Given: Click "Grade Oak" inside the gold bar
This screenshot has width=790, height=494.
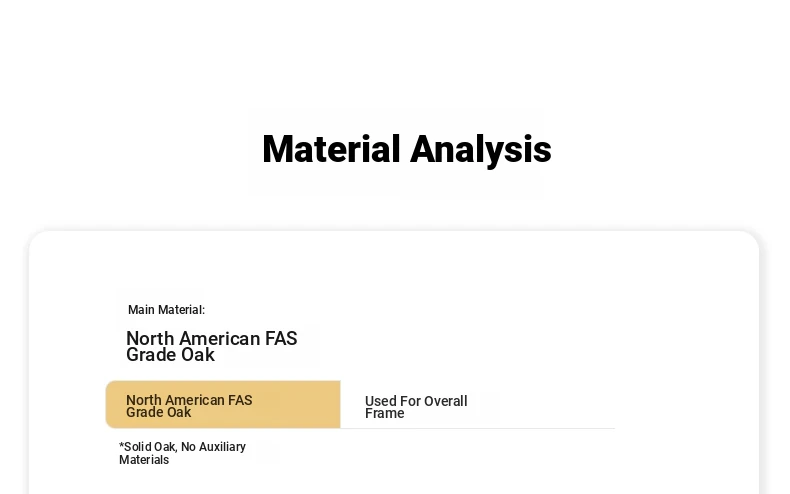Looking at the screenshot, I should click(158, 412).
